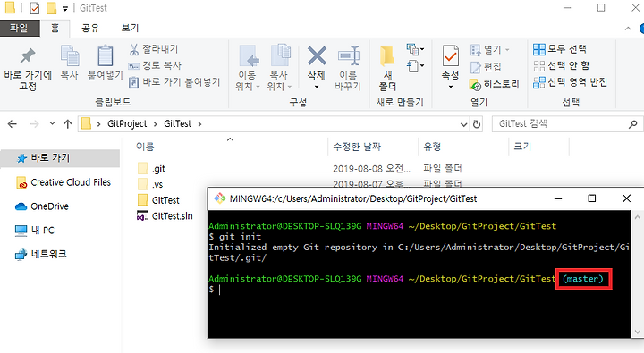Select the GitTest.sln file

[x=165, y=216]
